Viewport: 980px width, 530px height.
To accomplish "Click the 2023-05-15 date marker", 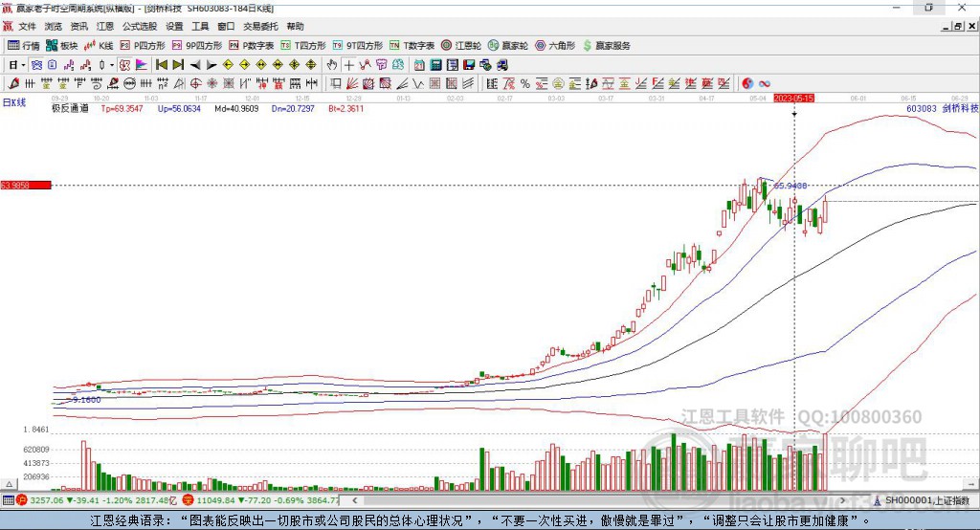I will 793,99.
